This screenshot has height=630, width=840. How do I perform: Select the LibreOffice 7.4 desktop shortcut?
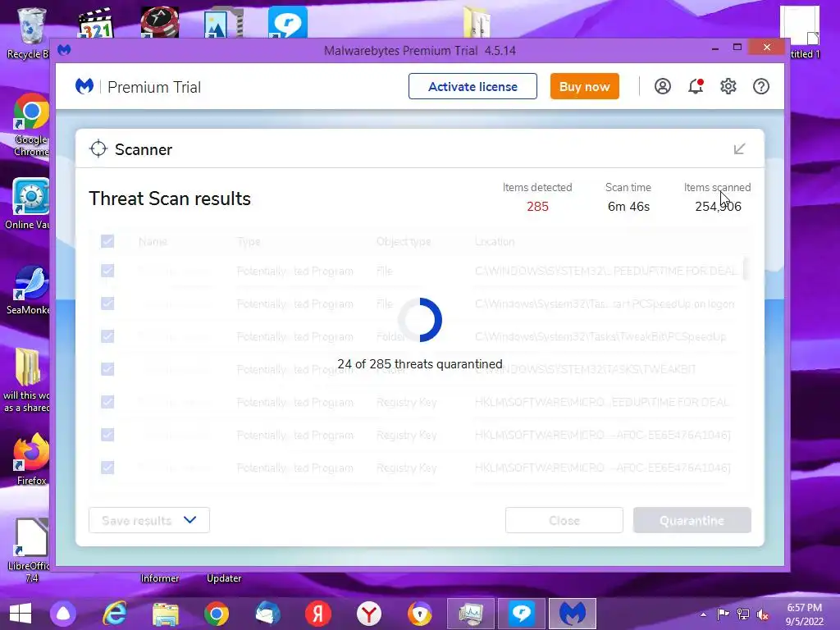click(x=30, y=550)
